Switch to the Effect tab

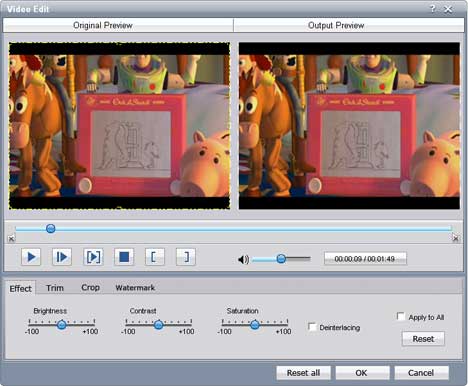click(x=21, y=288)
